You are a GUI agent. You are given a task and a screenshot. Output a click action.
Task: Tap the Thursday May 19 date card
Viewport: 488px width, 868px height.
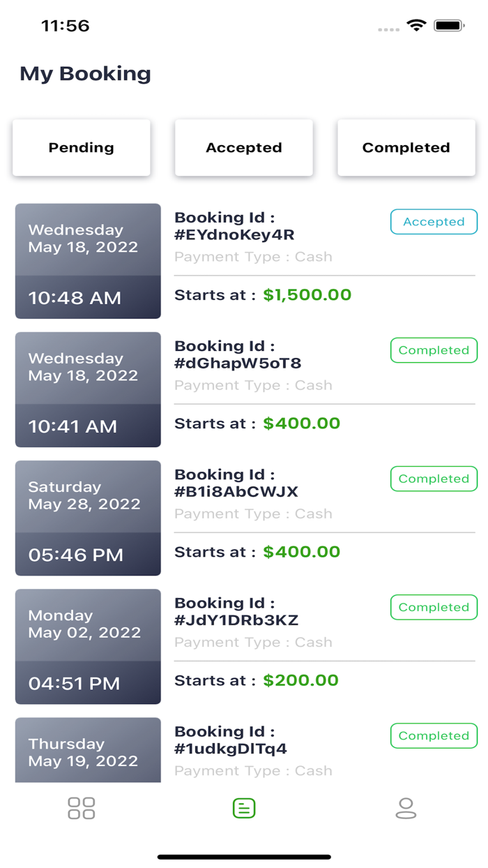tap(88, 750)
